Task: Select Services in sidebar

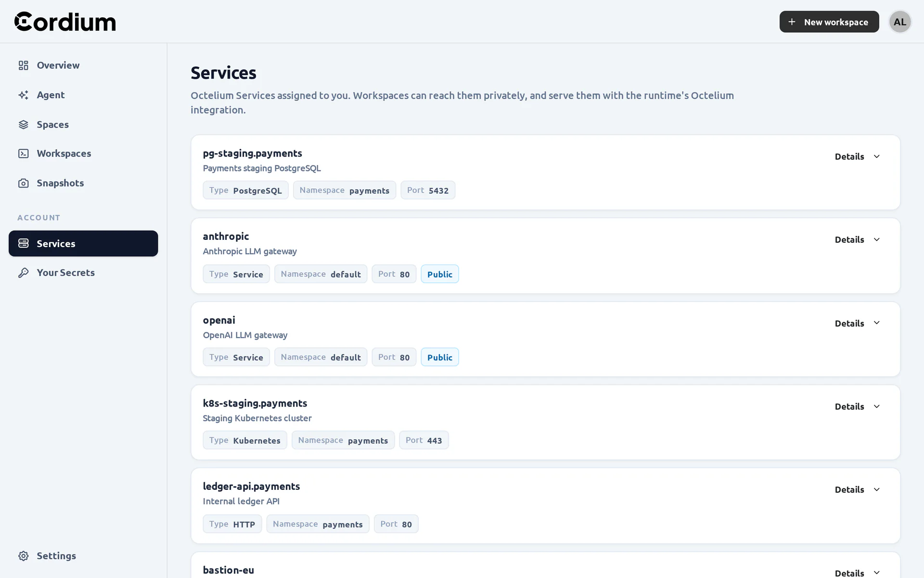Action: pos(83,243)
